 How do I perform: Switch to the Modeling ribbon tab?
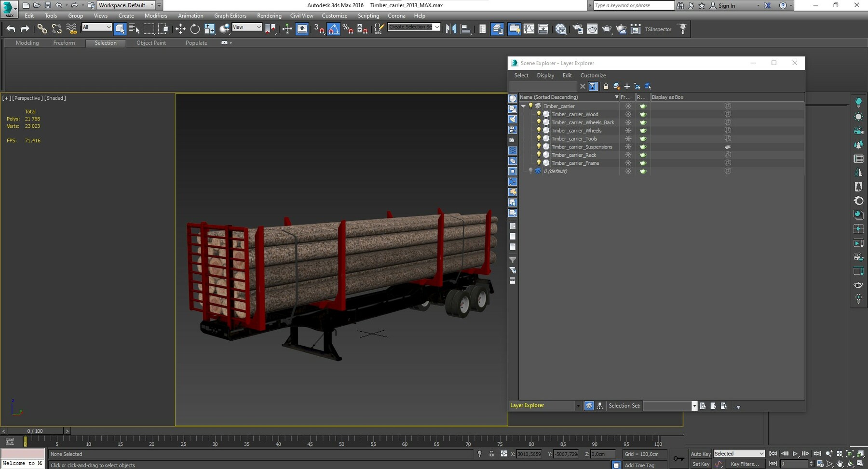click(x=27, y=42)
